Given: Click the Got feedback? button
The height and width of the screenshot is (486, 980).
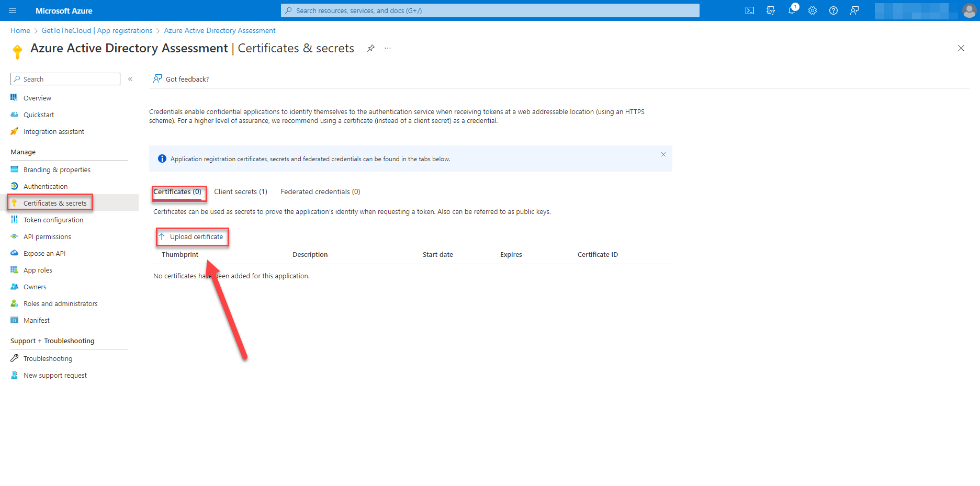Looking at the screenshot, I should (181, 79).
